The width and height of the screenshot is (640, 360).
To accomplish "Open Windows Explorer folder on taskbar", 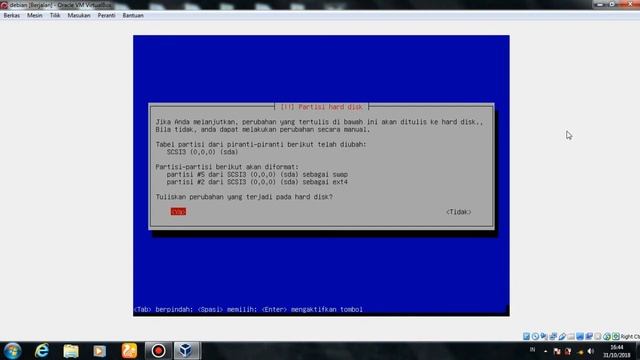I will coord(71,351).
